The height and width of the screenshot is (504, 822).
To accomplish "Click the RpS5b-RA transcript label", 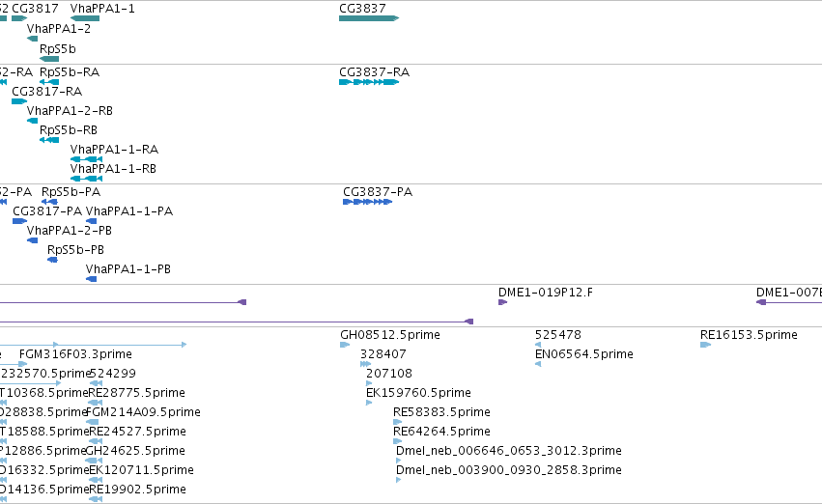I will coord(70,72).
